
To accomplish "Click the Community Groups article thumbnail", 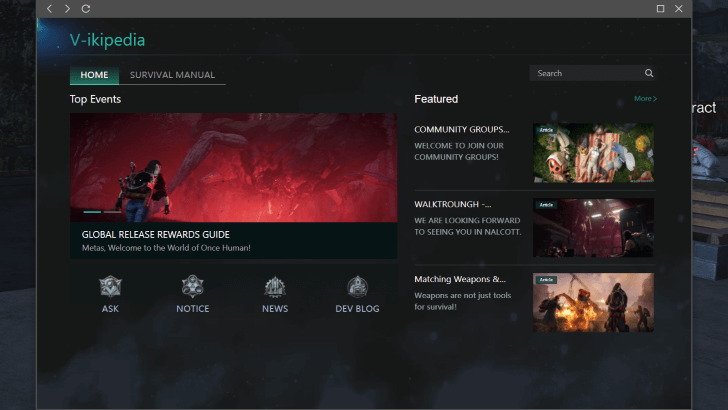I will (593, 153).
